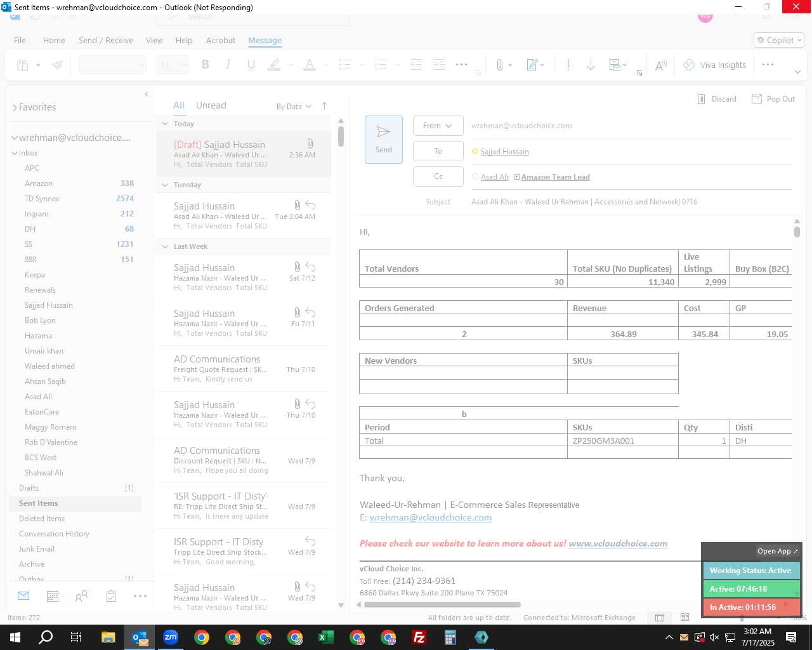The image size is (812, 650).
Task: Click the increase indent icon
Action: [439, 65]
